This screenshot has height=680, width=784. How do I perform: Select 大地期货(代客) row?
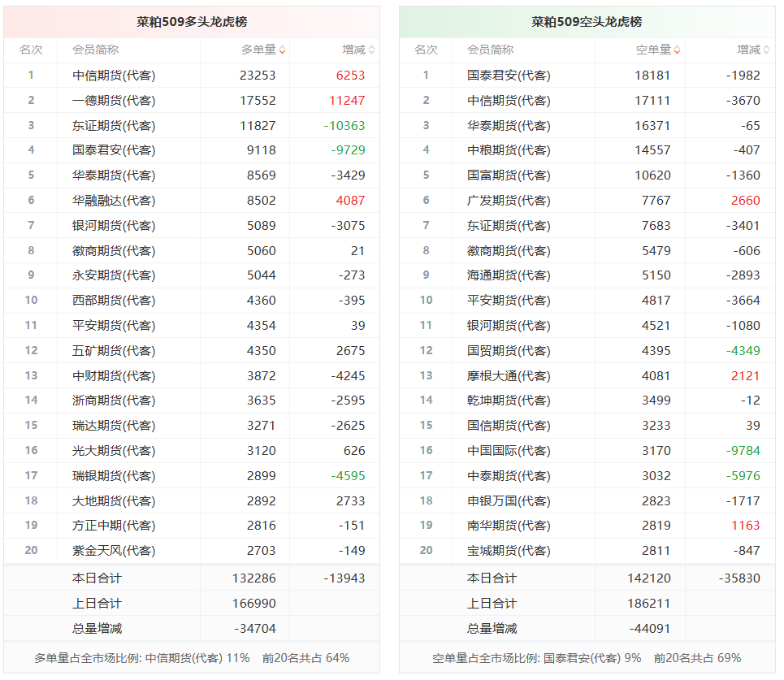click(x=192, y=500)
